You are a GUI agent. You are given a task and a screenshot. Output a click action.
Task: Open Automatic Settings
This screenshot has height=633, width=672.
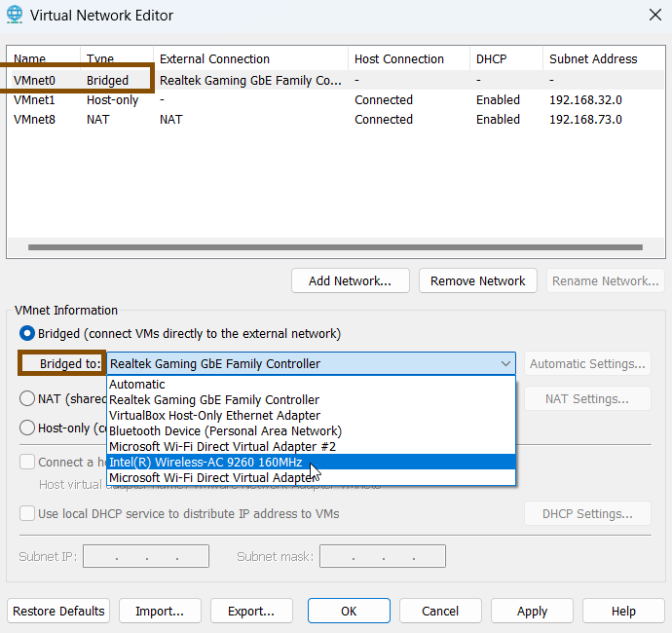tap(587, 364)
